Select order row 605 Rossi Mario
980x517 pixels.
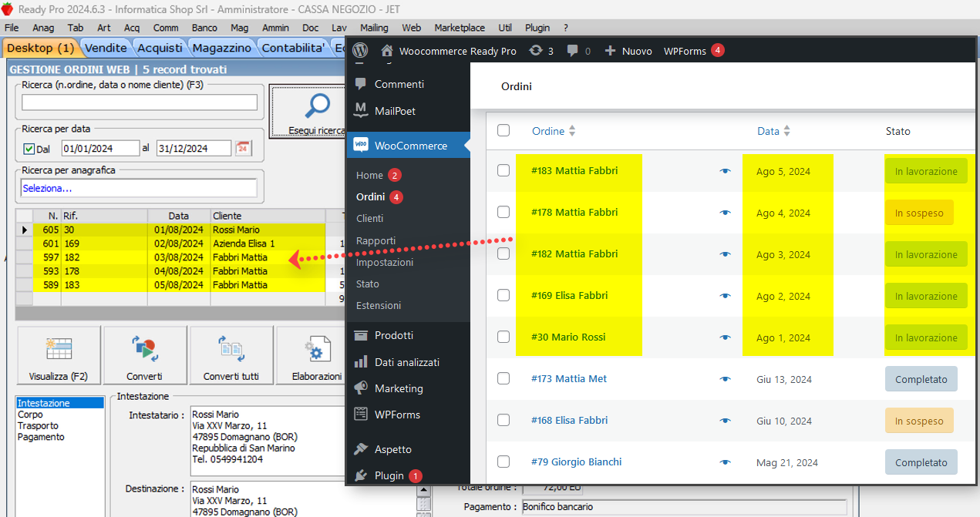pyautogui.click(x=181, y=230)
